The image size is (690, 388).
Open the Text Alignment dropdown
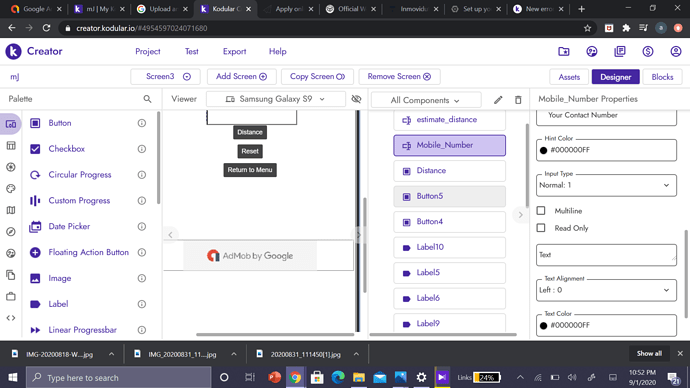[606, 290]
